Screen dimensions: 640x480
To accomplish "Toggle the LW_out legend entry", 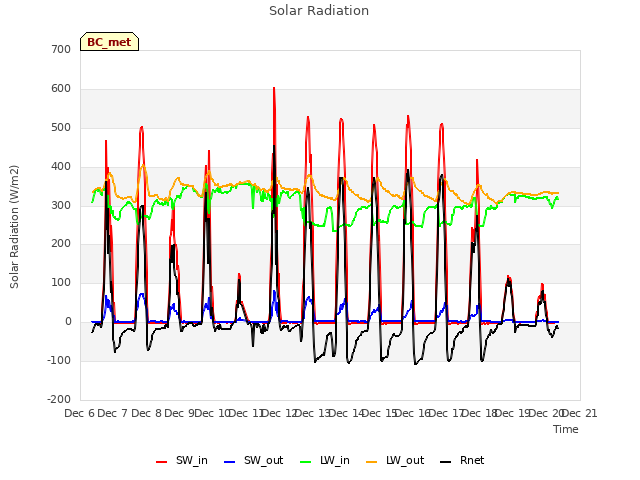I will coord(395,460).
